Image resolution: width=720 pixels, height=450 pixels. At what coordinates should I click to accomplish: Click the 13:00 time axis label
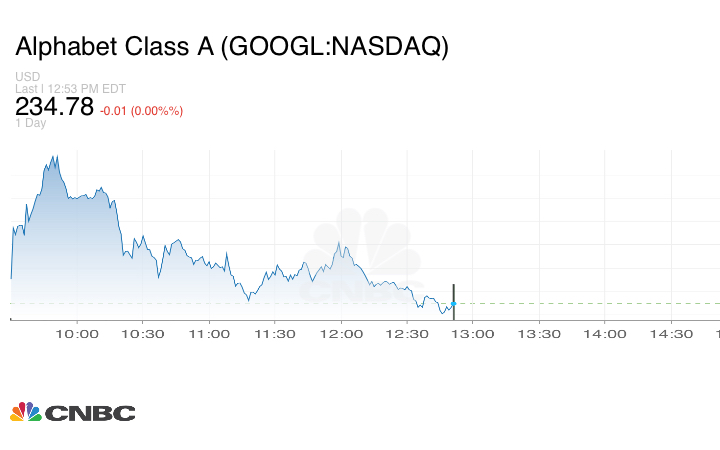point(474,334)
